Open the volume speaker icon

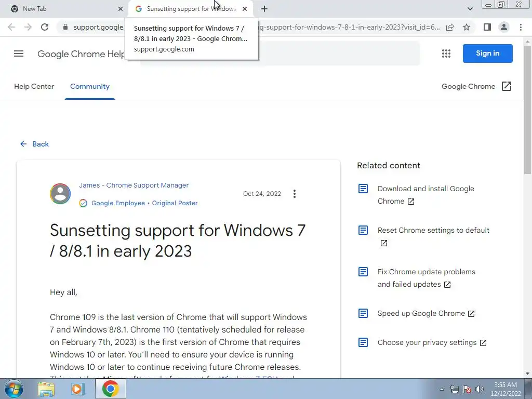point(480,389)
